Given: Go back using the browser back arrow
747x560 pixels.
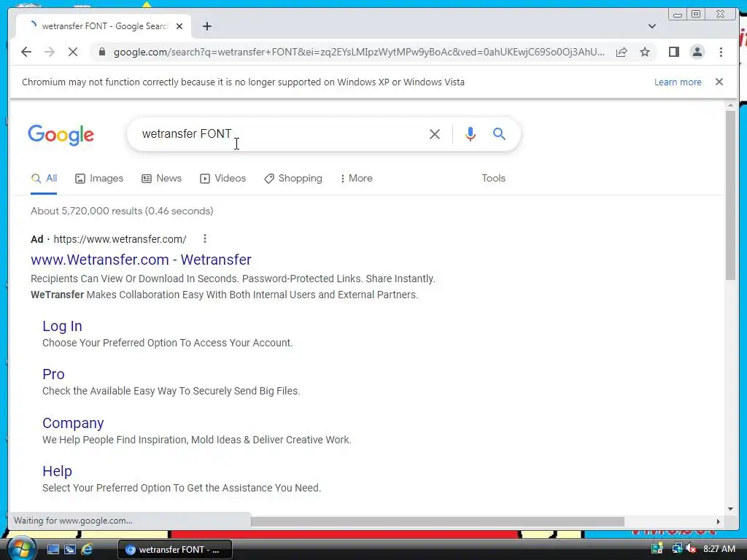Looking at the screenshot, I should (x=26, y=52).
